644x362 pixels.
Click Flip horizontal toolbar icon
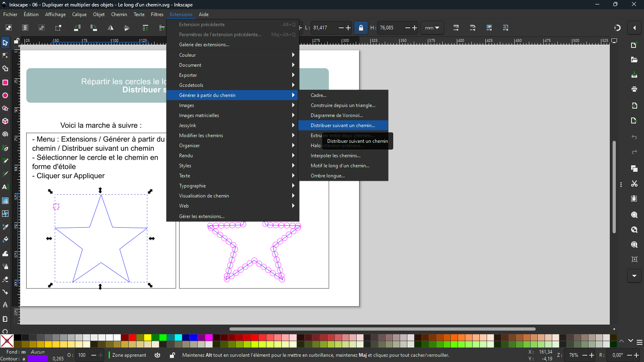pos(110,28)
